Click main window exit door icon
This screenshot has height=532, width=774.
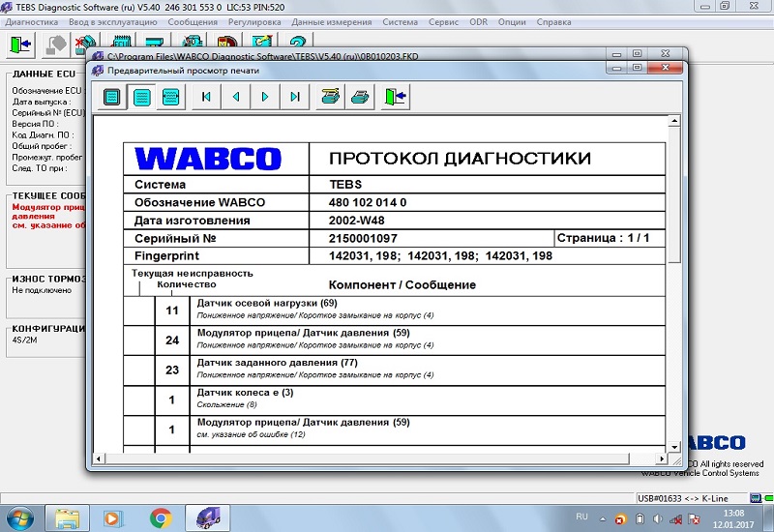point(20,44)
